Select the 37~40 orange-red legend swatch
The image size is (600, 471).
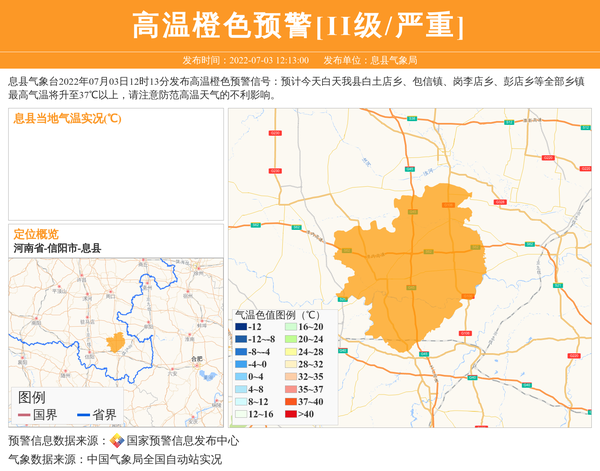click(290, 401)
